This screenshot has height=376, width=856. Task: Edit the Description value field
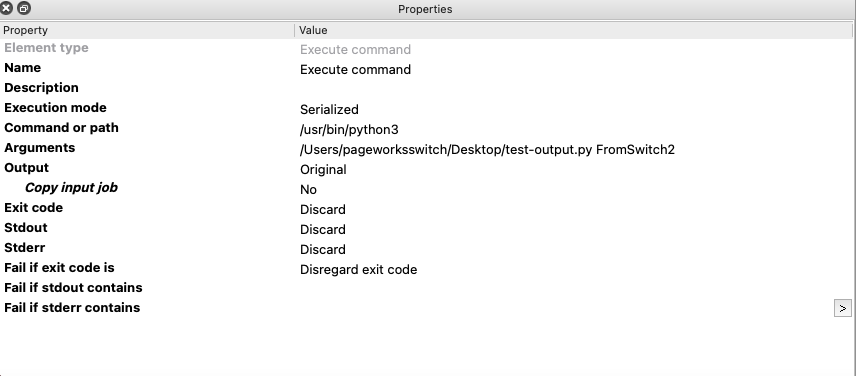[x=575, y=89]
